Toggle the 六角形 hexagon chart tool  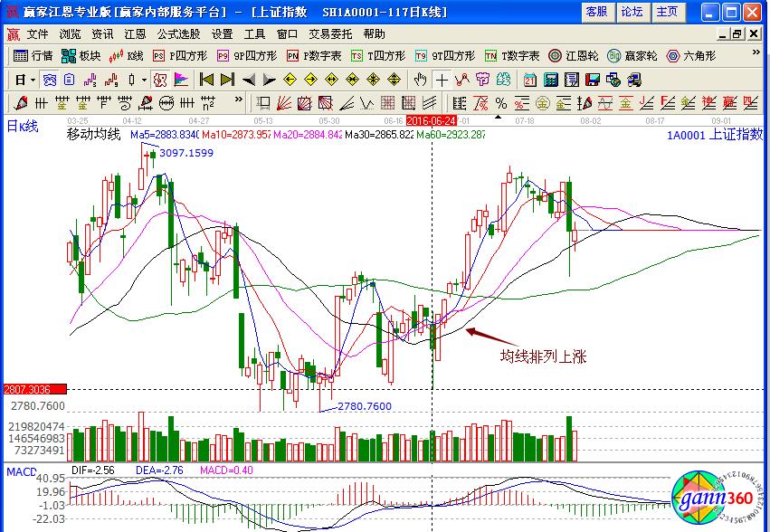tap(690, 55)
